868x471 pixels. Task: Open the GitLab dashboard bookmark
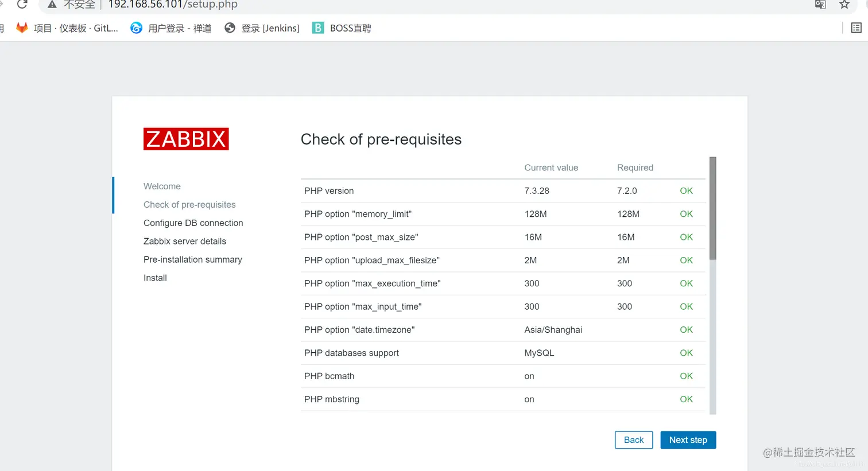tap(67, 28)
